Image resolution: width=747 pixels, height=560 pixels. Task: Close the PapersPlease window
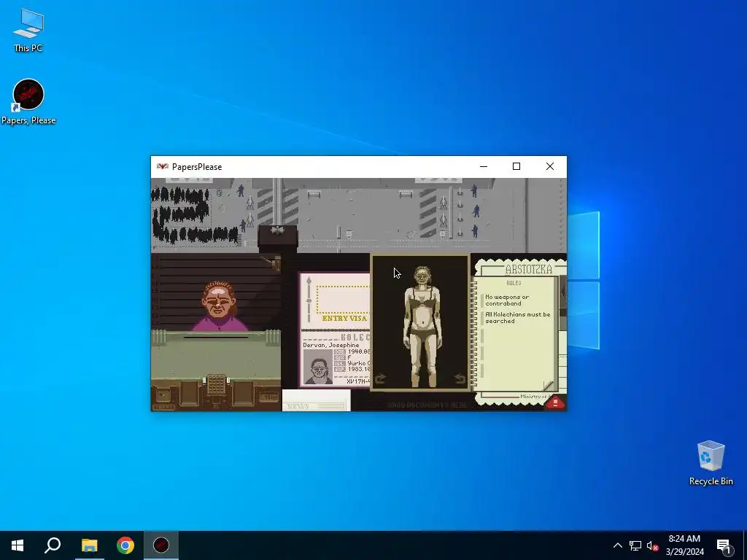coord(550,167)
